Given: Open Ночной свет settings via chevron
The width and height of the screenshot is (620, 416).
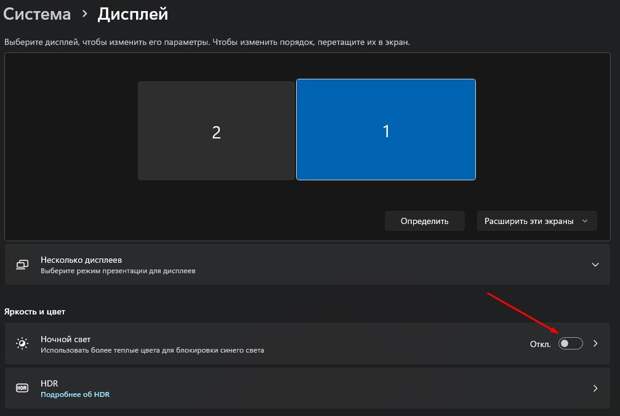Looking at the screenshot, I should point(595,344).
